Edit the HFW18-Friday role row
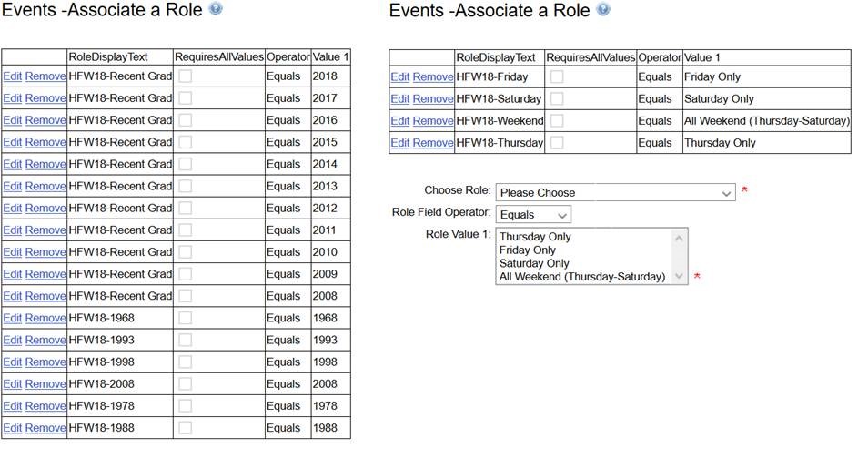 tap(399, 77)
